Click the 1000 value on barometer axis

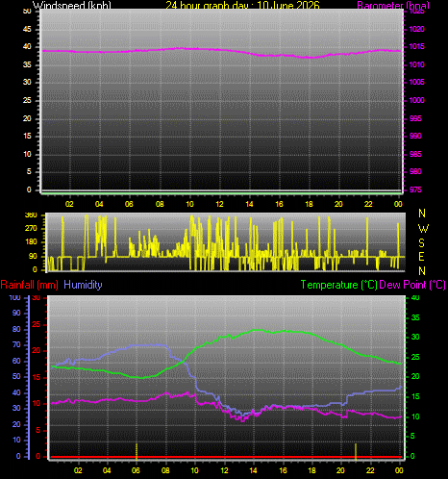(x=416, y=100)
